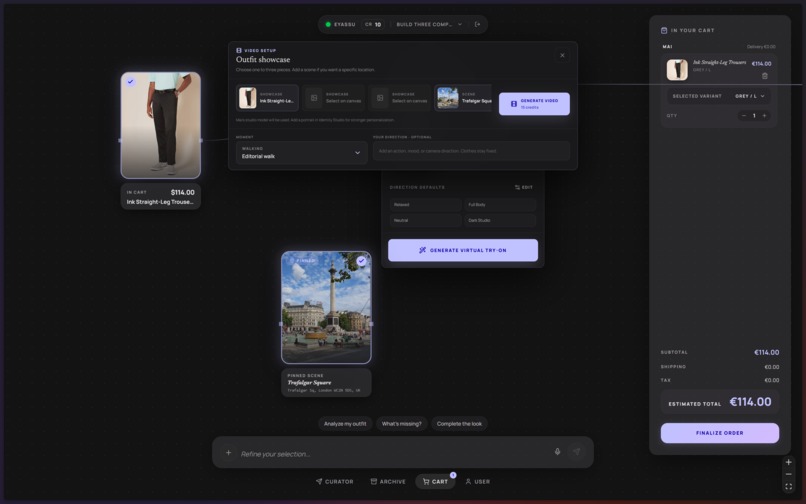The width and height of the screenshot is (806, 504).
Task: Delete Ink Straight-Leg Trousers with the trash icon
Action: tap(764, 76)
